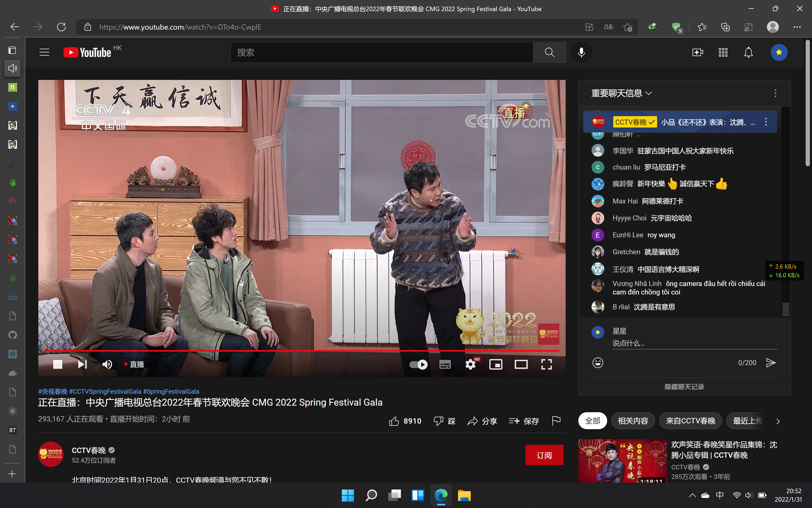Dislike the video with 踩 button
Screen dimensions: 812x508
tap(444, 421)
